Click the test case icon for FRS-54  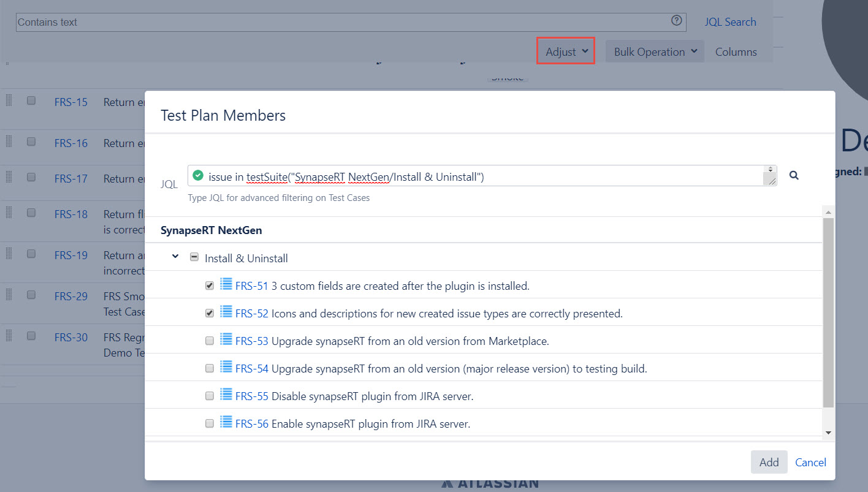[x=226, y=366]
